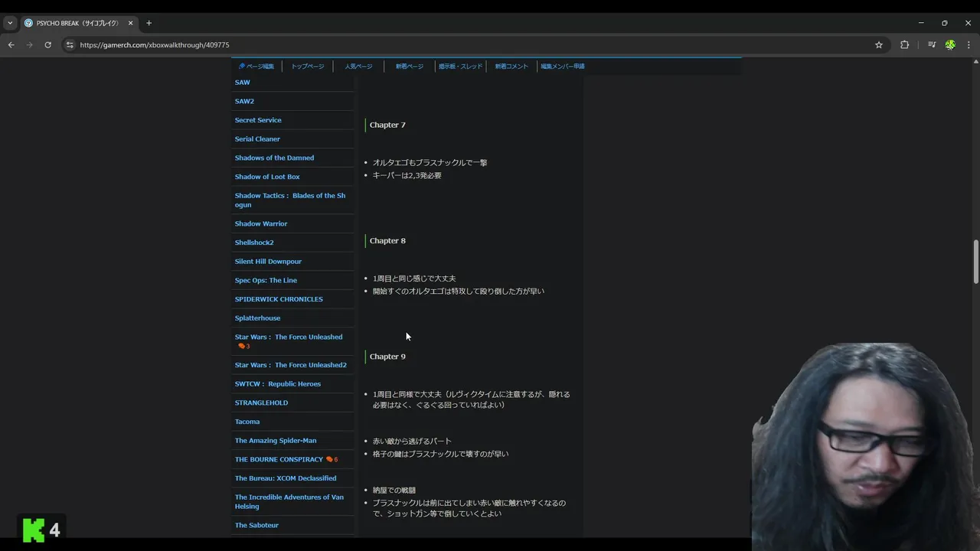Open 新着ページ in the nav bar

tap(410, 67)
